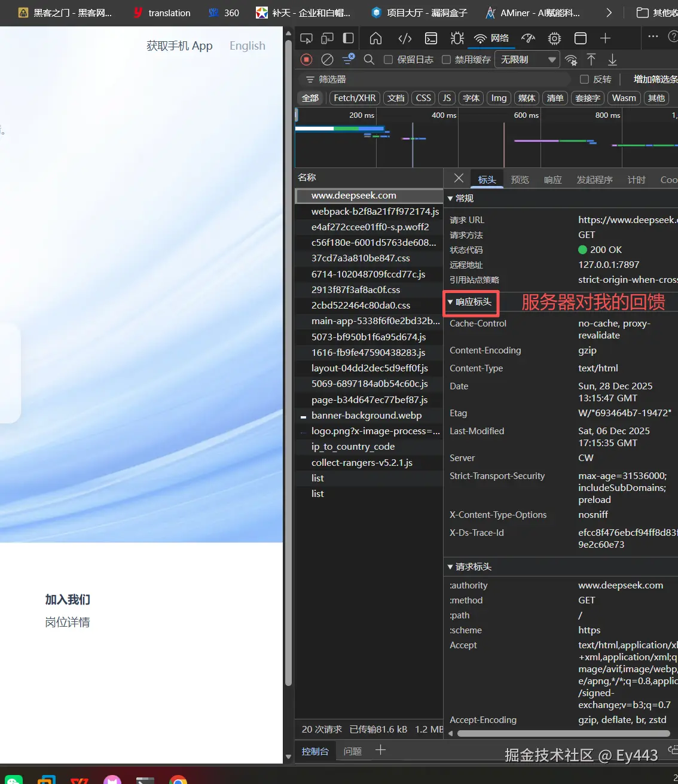Viewport: 678px width, 784px height.
Task: Click the Get Mobile App link
Action: (179, 45)
